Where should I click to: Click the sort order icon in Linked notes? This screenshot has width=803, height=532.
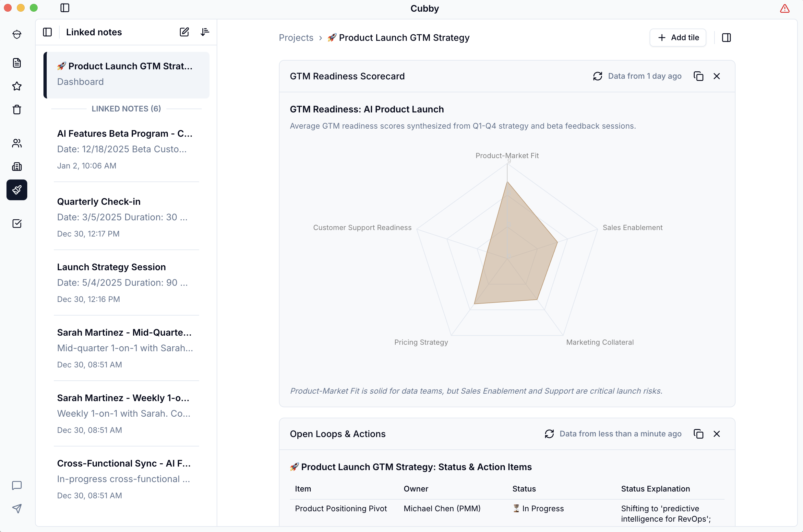point(205,32)
